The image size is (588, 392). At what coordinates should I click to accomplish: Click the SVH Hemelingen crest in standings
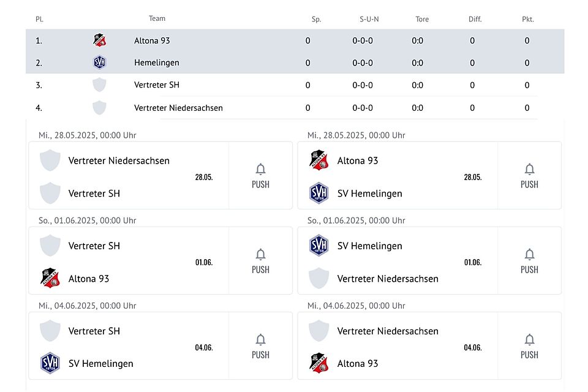(x=99, y=62)
